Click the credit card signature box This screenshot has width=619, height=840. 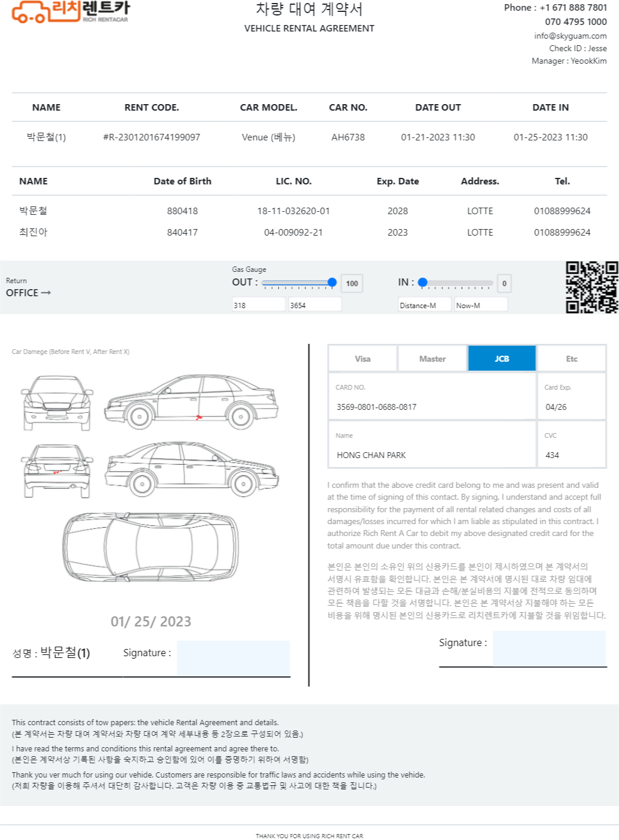[549, 648]
